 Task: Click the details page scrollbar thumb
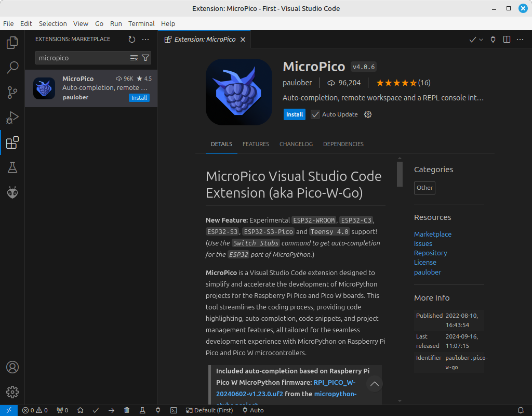tap(400, 174)
